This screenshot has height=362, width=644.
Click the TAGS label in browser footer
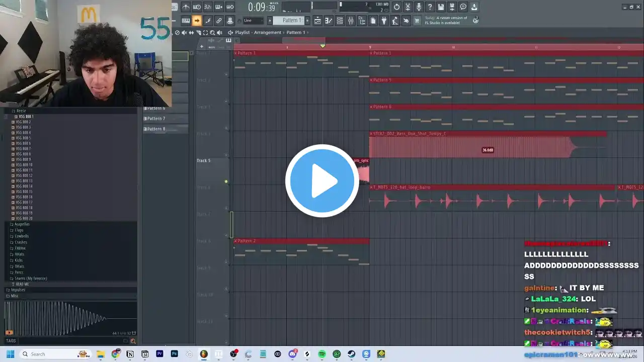[11, 341]
